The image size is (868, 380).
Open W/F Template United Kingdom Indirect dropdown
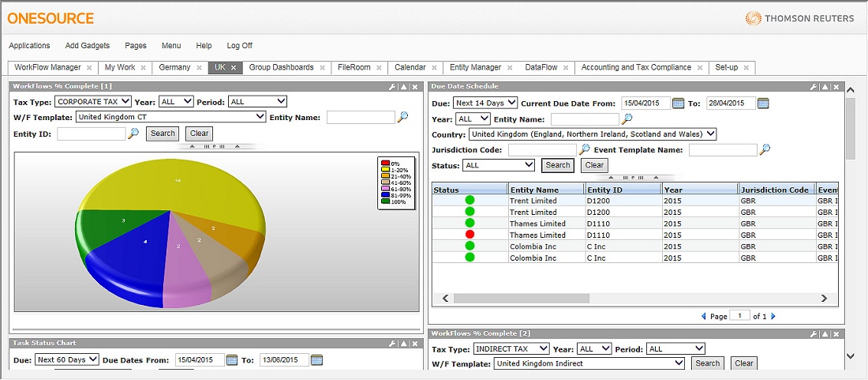point(589,363)
